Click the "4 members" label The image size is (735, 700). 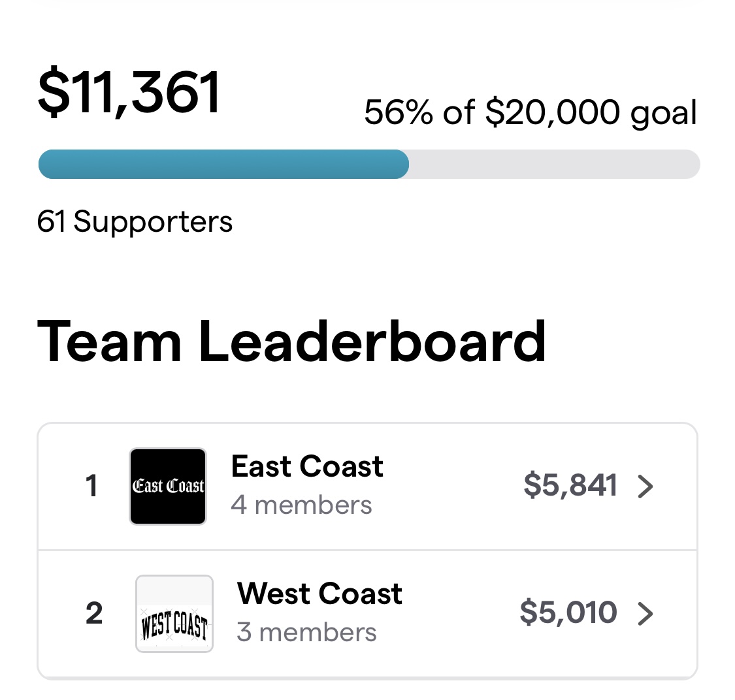(x=301, y=505)
